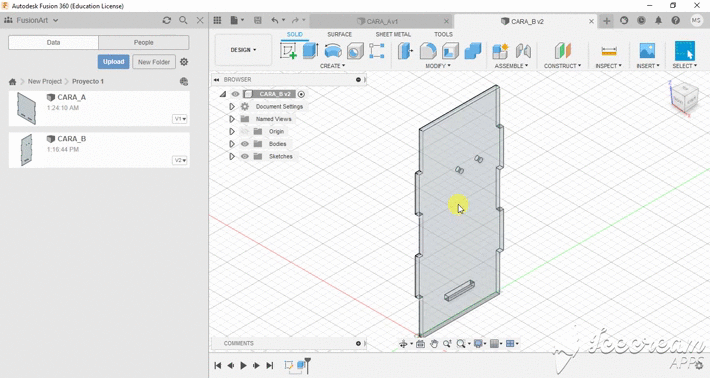Click the Orbit navigation icon
This screenshot has height=378, width=710.
(403, 344)
